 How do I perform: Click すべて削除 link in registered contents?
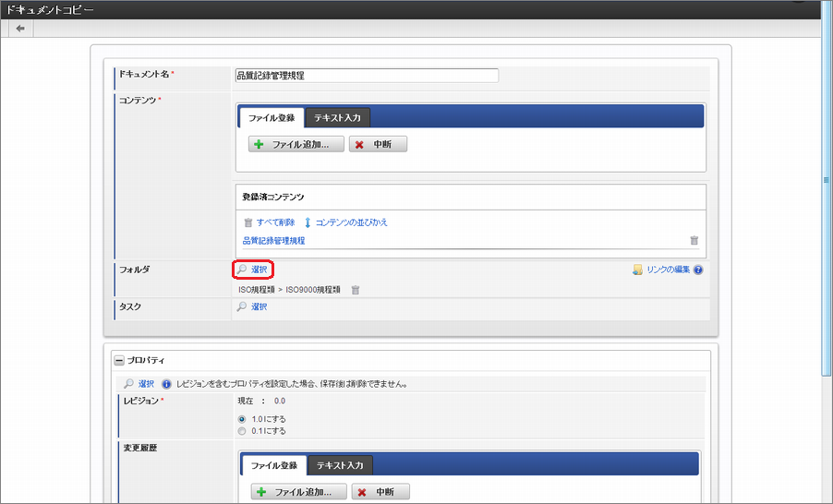click(x=276, y=222)
